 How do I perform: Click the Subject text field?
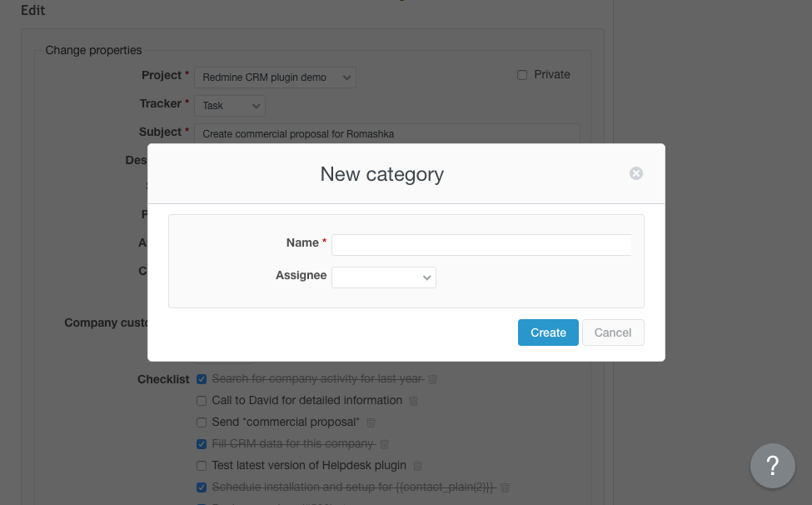point(386,134)
